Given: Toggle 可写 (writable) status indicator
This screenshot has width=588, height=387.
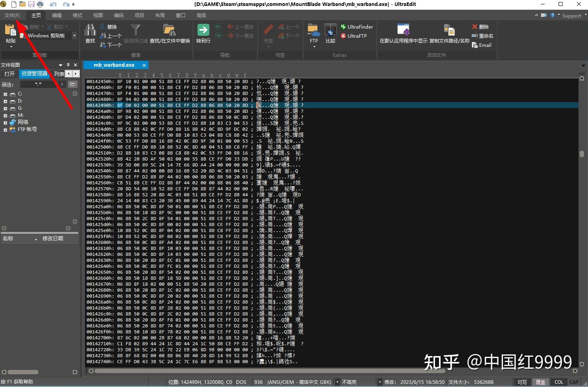Looking at the screenshot, I should tap(522, 382).
